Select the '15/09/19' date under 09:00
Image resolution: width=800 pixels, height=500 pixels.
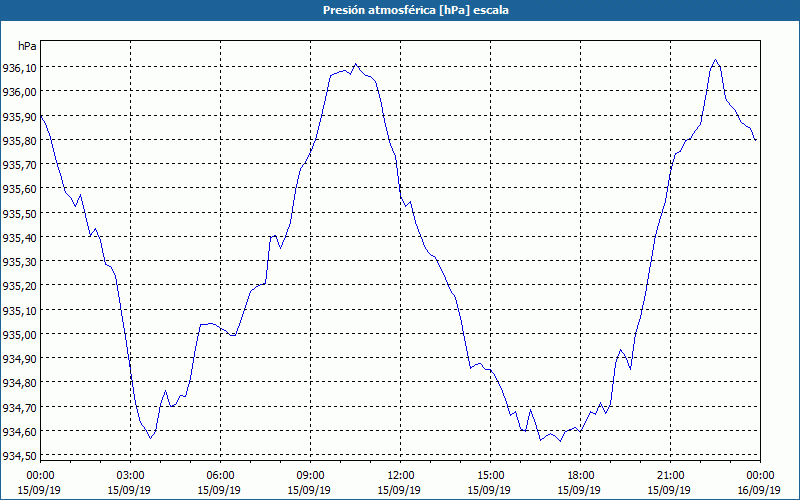[309, 490]
